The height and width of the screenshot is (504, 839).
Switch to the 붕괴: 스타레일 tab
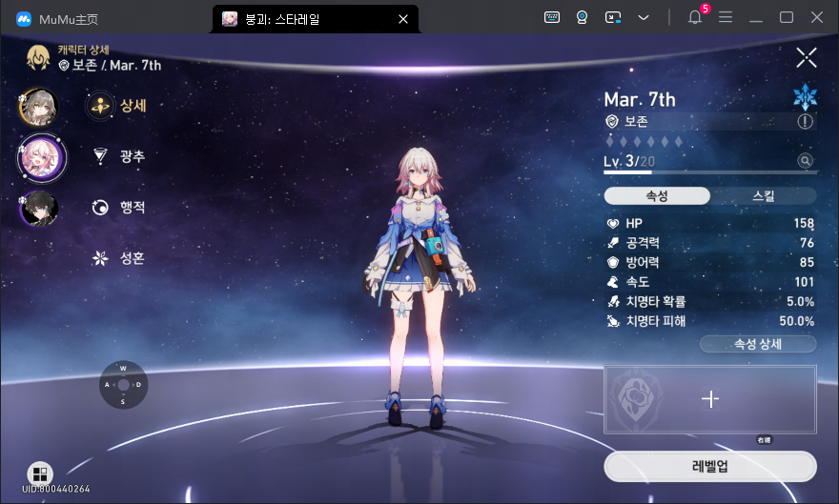305,18
